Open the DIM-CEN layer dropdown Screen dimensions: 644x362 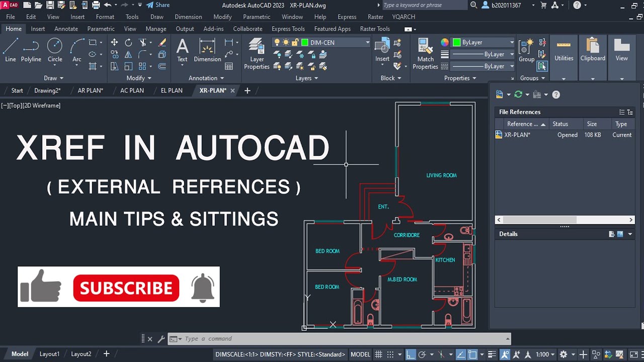point(368,43)
